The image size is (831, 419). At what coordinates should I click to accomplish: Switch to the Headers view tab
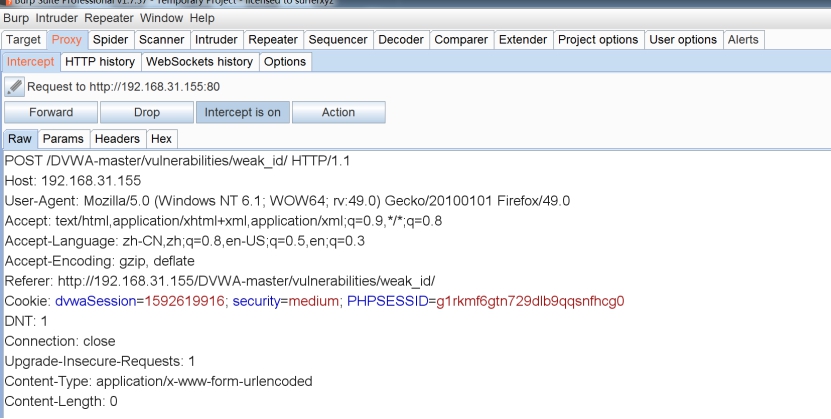tap(117, 139)
